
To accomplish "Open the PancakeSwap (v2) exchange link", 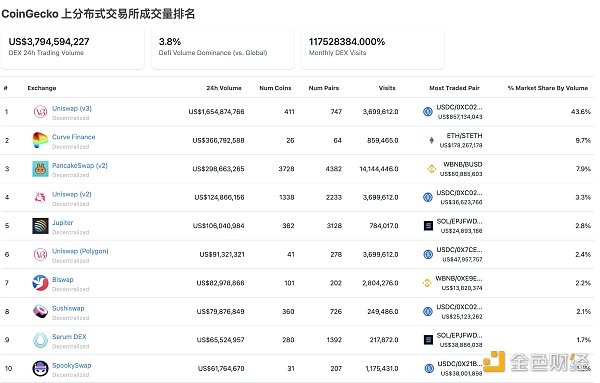I will pyautogui.click(x=80, y=165).
